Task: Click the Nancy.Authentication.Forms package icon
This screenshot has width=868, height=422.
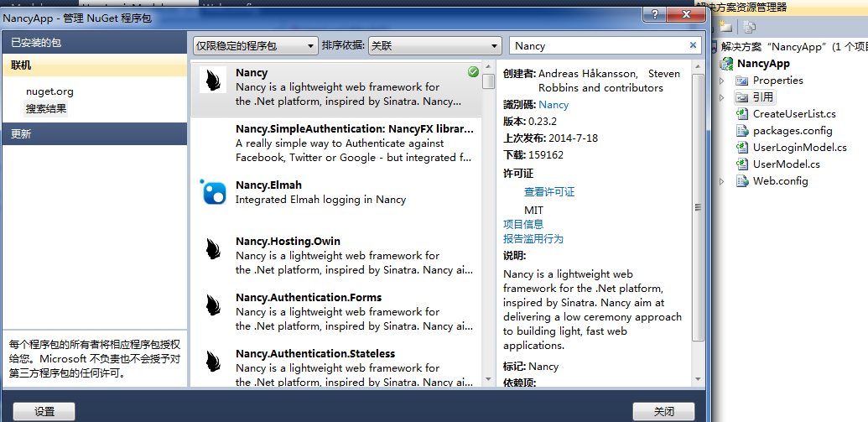Action: coord(212,305)
